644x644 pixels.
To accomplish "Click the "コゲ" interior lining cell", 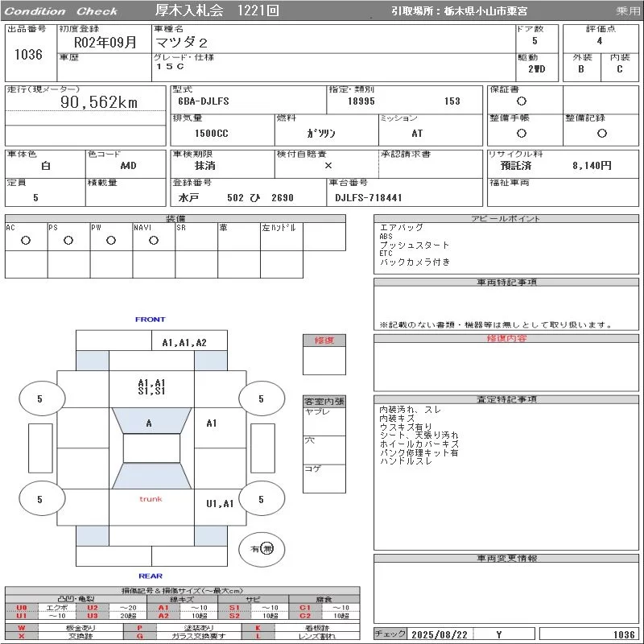I will point(324,478).
